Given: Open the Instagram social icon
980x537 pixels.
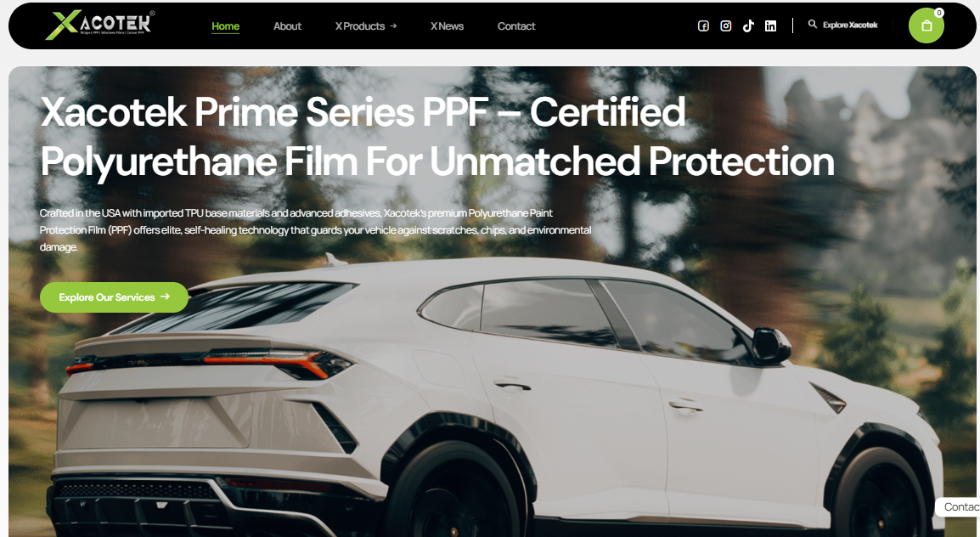Looking at the screenshot, I should pyautogui.click(x=725, y=25).
